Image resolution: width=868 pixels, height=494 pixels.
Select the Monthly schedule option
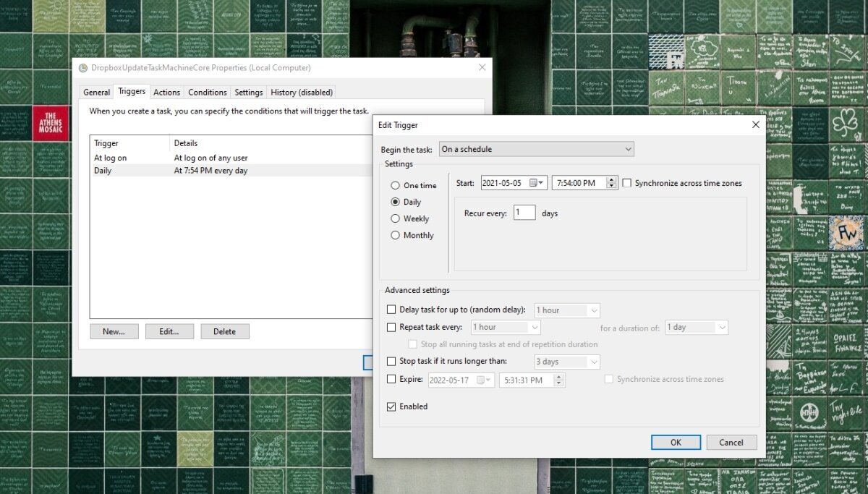395,235
